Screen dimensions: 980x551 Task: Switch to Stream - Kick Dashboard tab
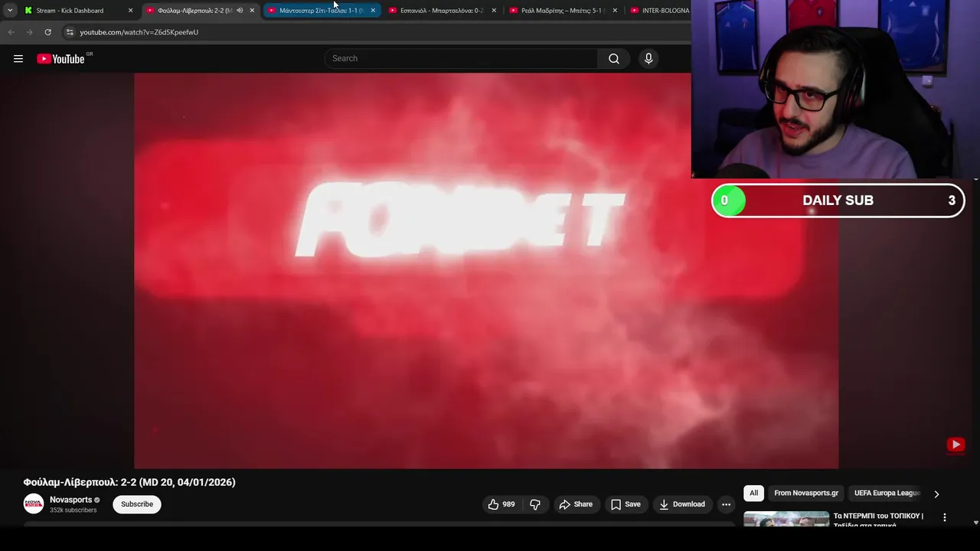(x=77, y=11)
